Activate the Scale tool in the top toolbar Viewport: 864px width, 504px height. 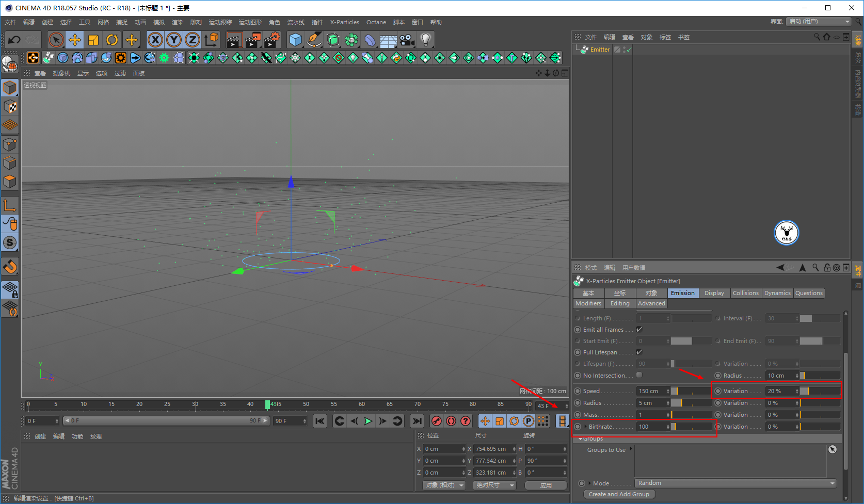point(93,40)
